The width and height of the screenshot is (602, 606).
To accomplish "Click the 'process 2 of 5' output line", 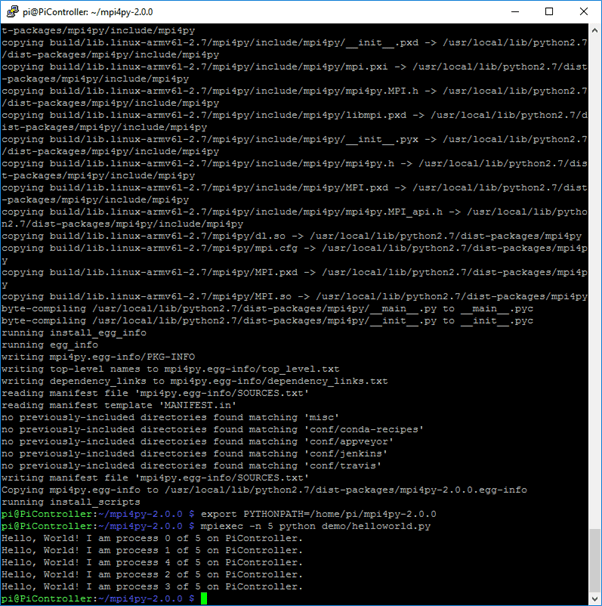I will point(152,574).
